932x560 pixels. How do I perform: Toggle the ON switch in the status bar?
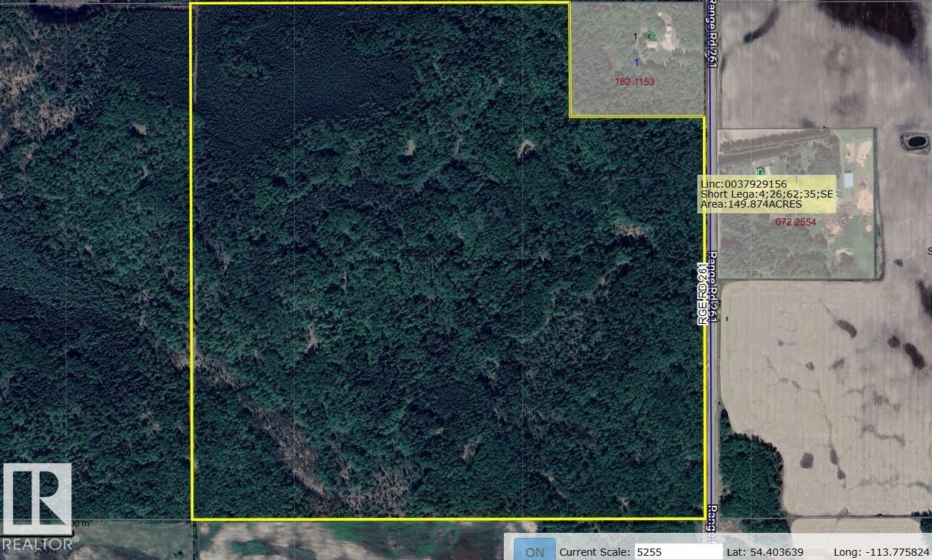(535, 551)
